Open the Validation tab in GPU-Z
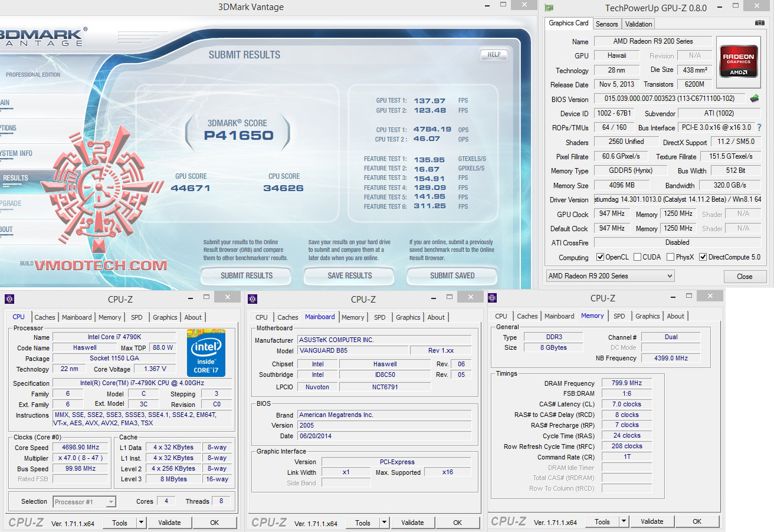The image size is (774, 532). (639, 24)
